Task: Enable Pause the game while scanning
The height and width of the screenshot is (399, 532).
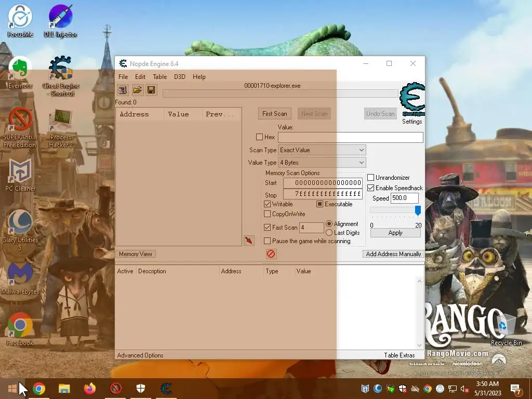Action: coord(268,241)
